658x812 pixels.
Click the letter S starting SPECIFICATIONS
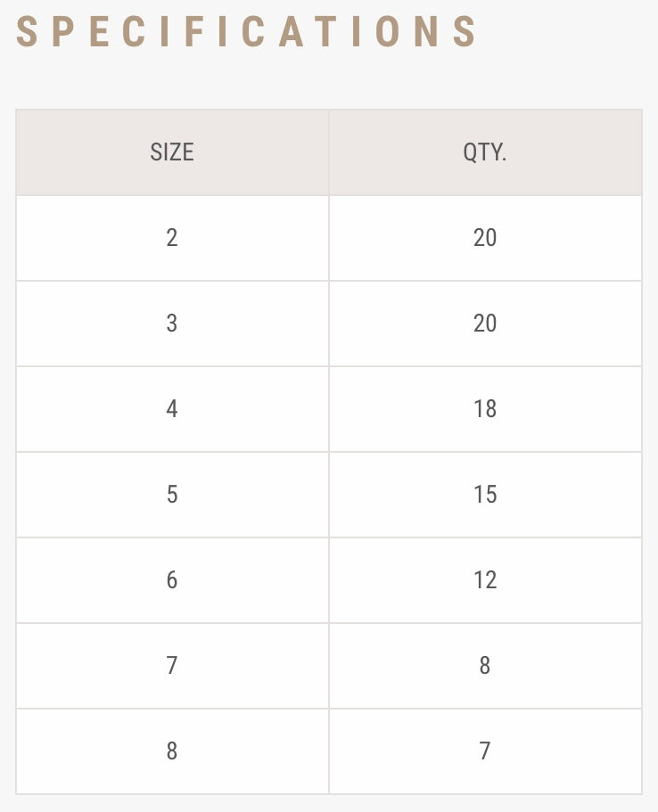tap(26, 32)
